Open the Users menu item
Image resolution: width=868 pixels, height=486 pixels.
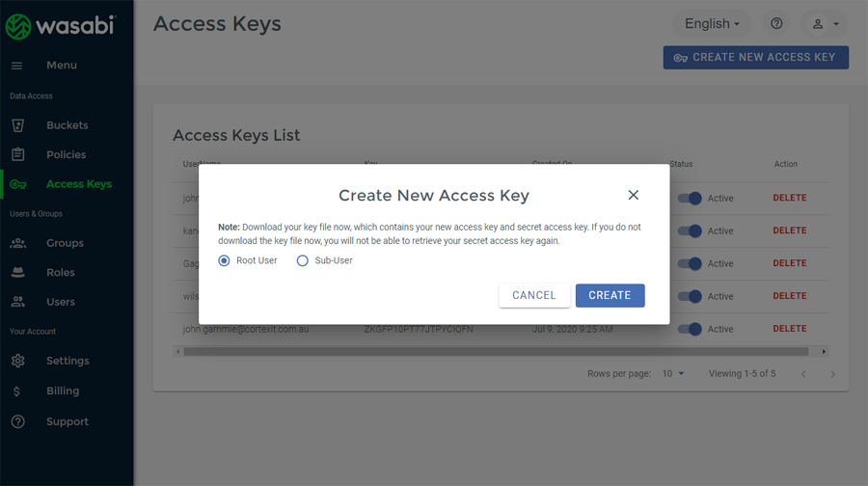60,302
